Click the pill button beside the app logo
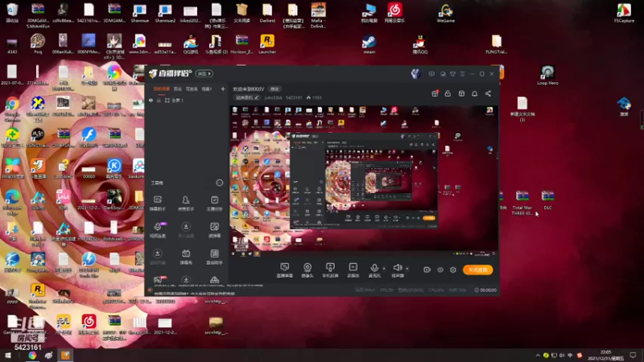644x362 pixels. click(204, 73)
